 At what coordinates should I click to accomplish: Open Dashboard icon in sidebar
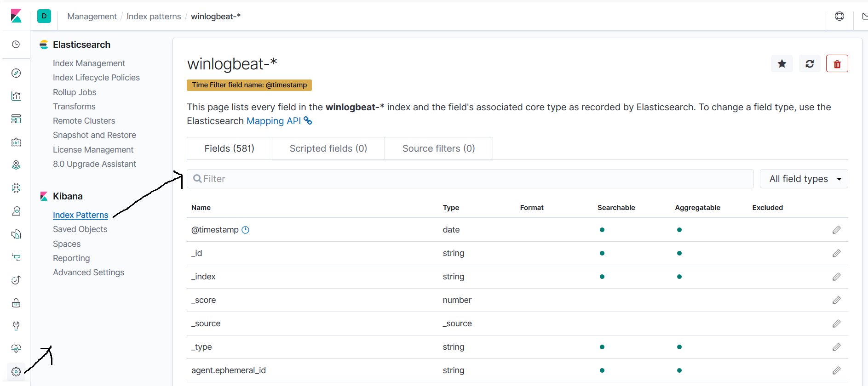click(x=16, y=119)
